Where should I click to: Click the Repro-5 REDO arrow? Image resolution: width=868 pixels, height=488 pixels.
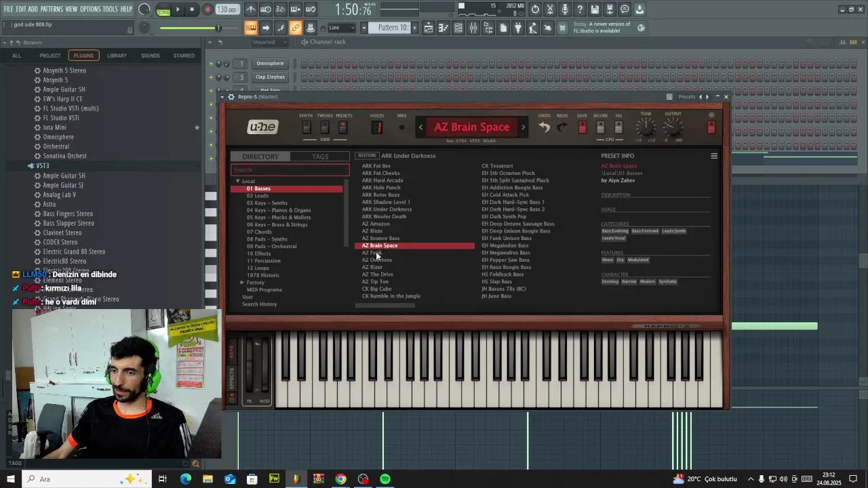tap(562, 127)
